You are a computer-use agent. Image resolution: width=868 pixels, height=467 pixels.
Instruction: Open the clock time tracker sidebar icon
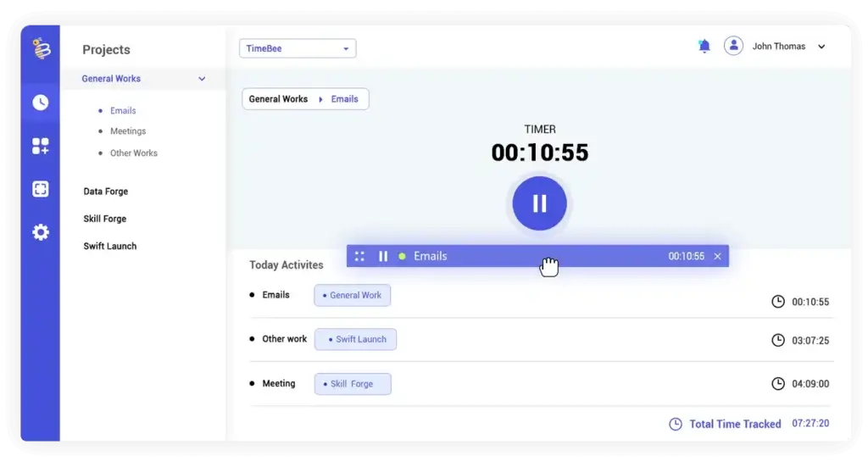coord(41,103)
